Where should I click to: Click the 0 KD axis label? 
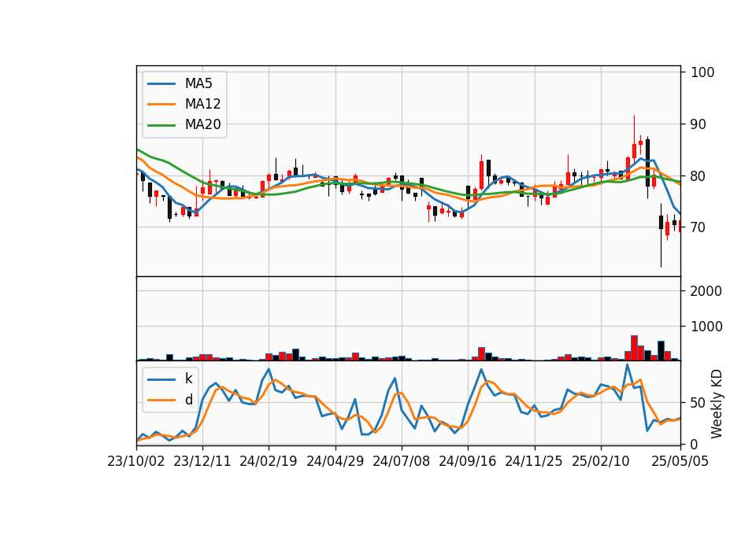click(695, 445)
